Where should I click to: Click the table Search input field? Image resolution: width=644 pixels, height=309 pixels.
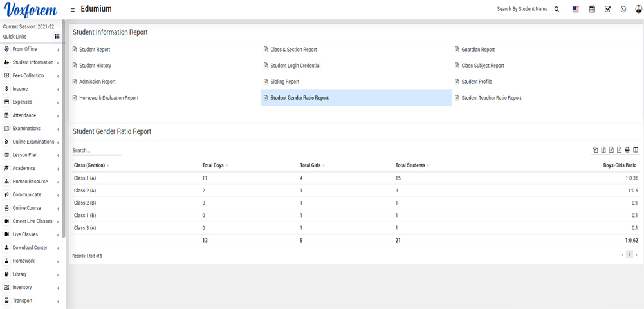click(x=97, y=151)
